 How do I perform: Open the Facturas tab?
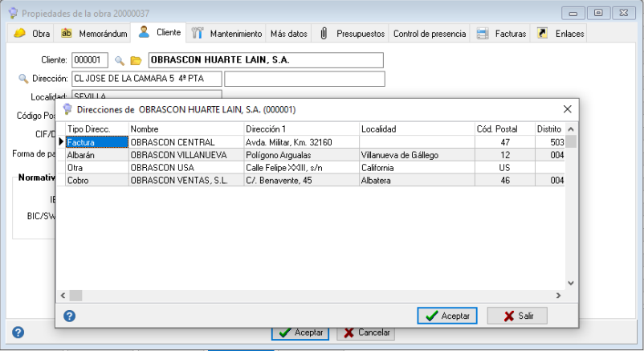[x=501, y=34]
